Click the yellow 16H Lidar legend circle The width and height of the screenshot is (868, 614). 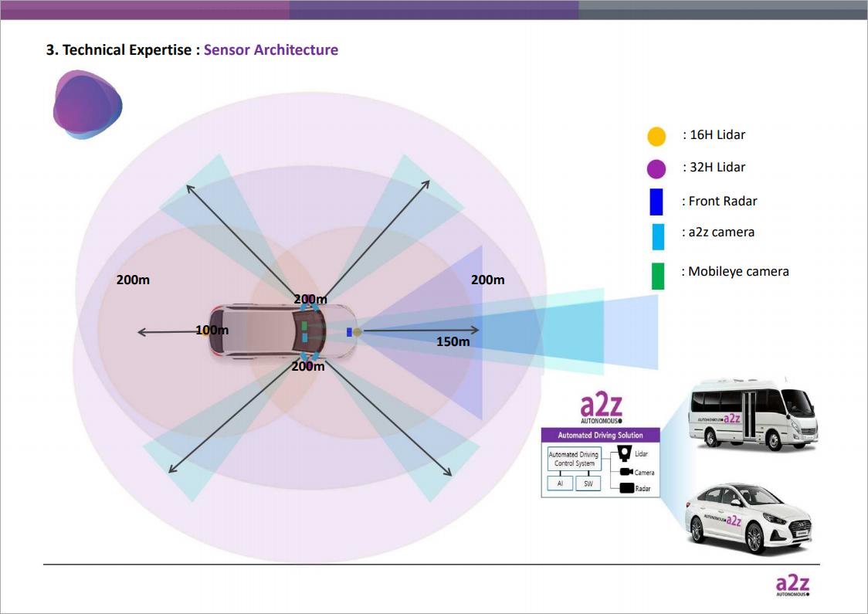pyautogui.click(x=656, y=136)
